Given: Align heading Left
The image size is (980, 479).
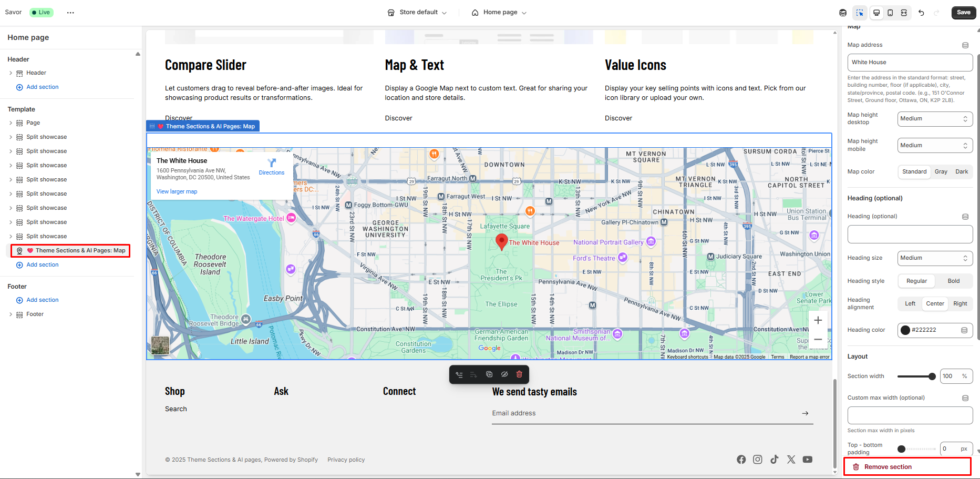Looking at the screenshot, I should coord(910,304).
